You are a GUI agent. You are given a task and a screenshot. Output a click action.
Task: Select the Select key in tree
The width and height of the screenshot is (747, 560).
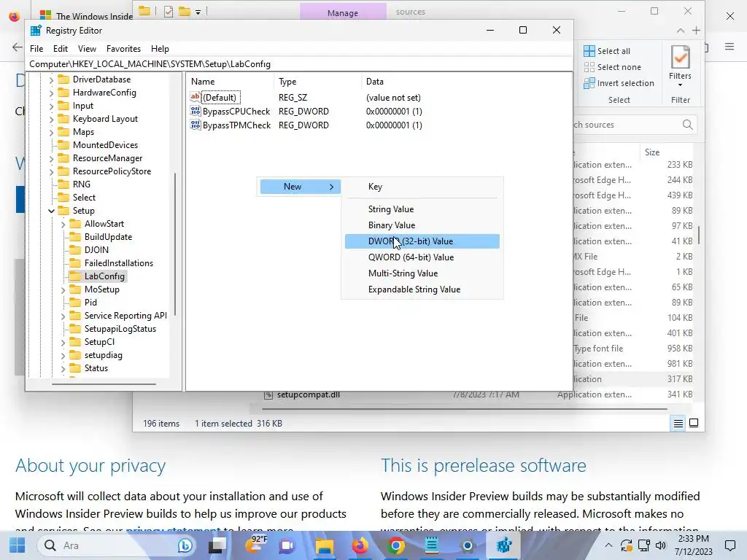(84, 197)
